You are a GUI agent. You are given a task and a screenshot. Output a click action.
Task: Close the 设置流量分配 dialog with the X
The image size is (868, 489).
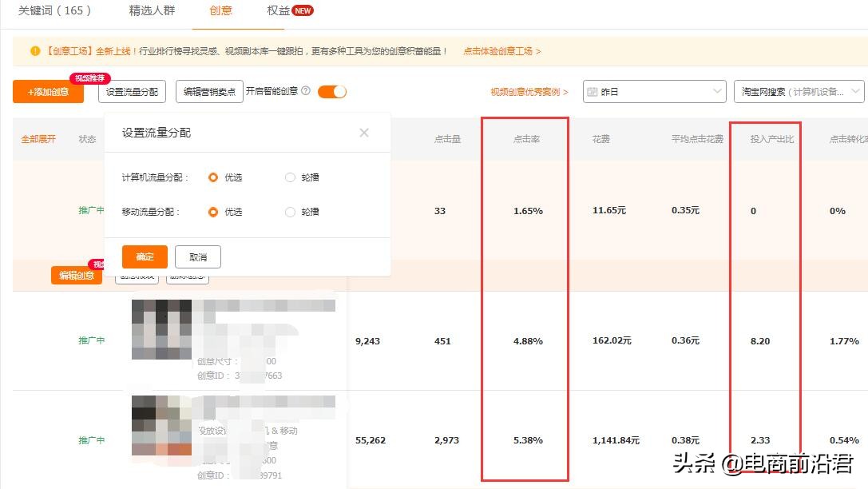click(x=363, y=133)
